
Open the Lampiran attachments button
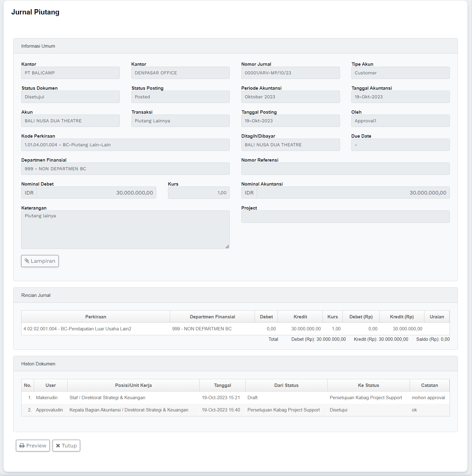click(x=40, y=261)
